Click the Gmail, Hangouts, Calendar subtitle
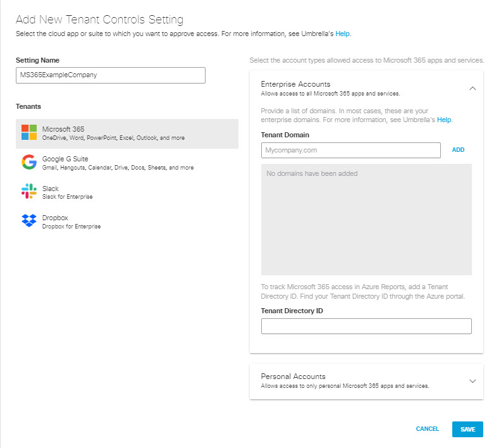 click(x=118, y=168)
